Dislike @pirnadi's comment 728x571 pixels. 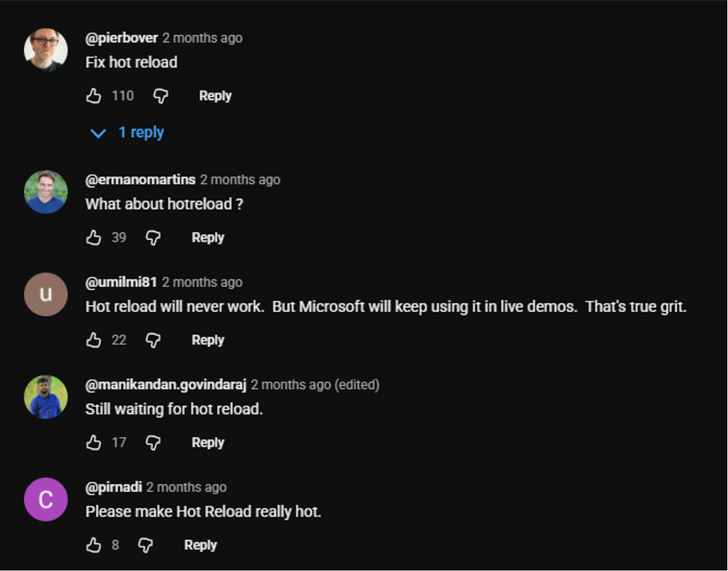(145, 544)
